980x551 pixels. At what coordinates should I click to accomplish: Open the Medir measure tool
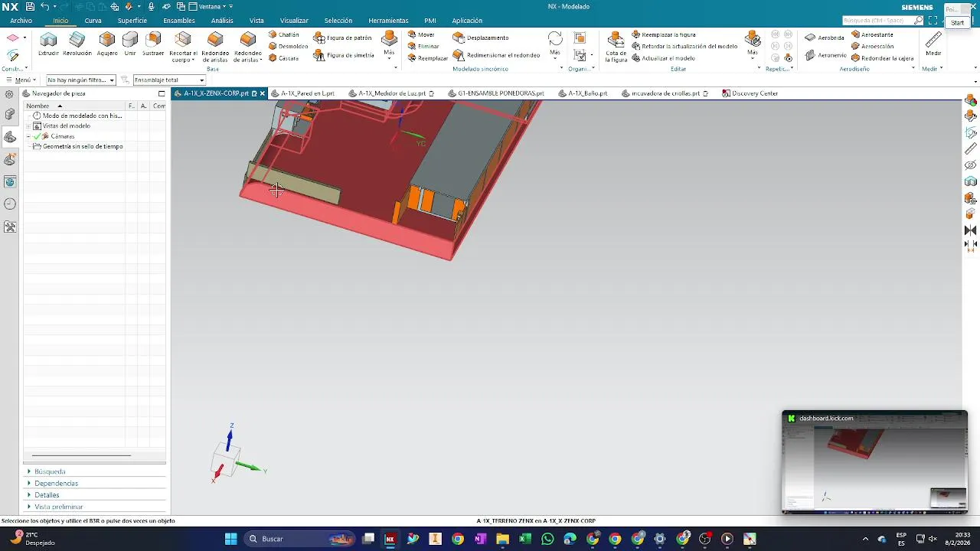tap(933, 44)
